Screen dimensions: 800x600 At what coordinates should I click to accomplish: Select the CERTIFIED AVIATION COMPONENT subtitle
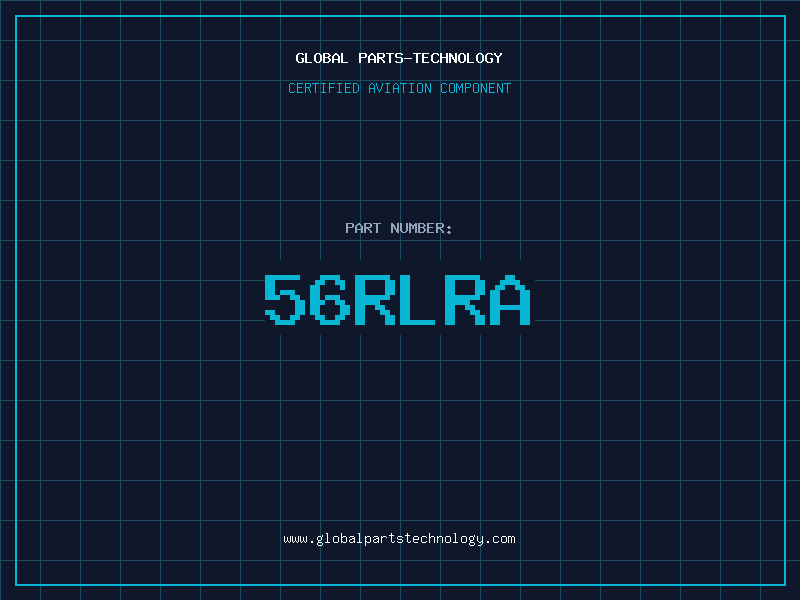click(399, 88)
